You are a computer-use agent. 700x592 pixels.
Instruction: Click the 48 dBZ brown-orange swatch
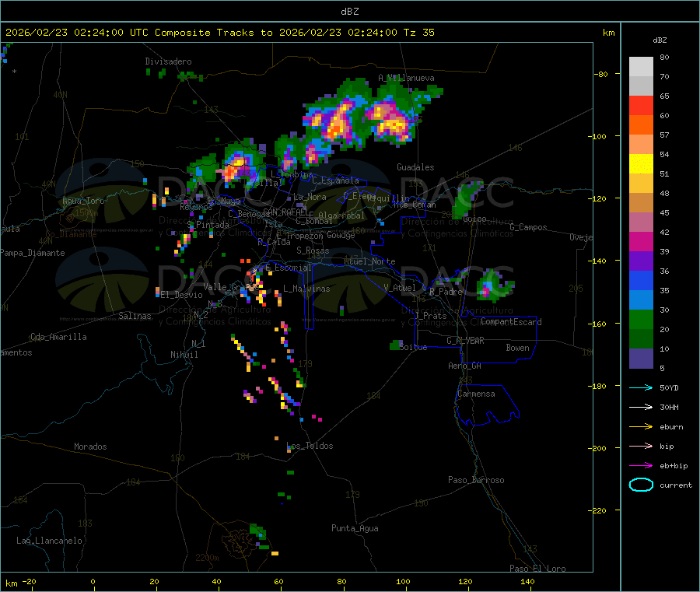click(x=641, y=203)
